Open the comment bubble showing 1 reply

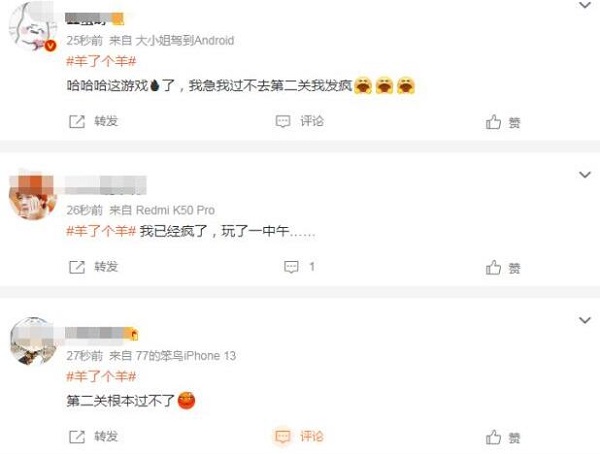300,266
